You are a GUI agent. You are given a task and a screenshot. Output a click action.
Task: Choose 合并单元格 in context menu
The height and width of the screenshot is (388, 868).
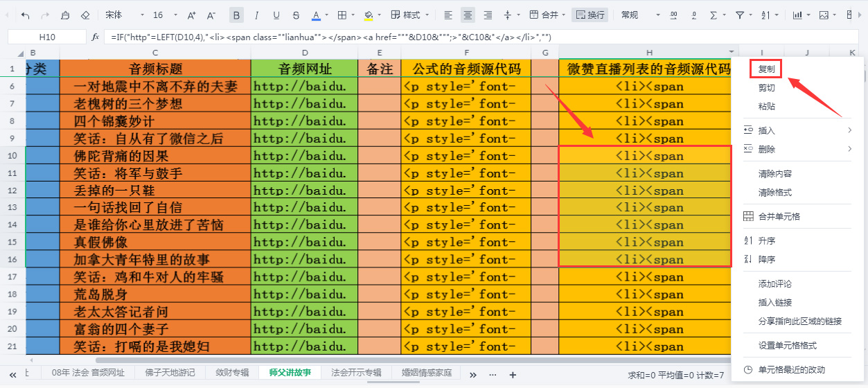779,216
